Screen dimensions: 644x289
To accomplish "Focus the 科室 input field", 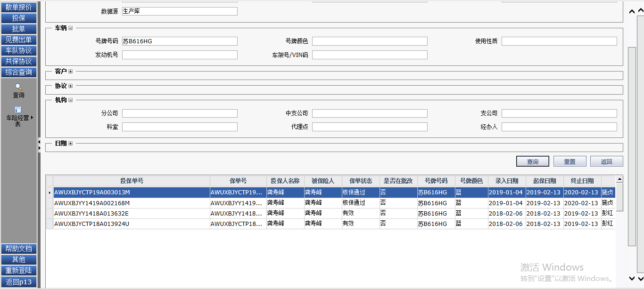I will point(180,127).
